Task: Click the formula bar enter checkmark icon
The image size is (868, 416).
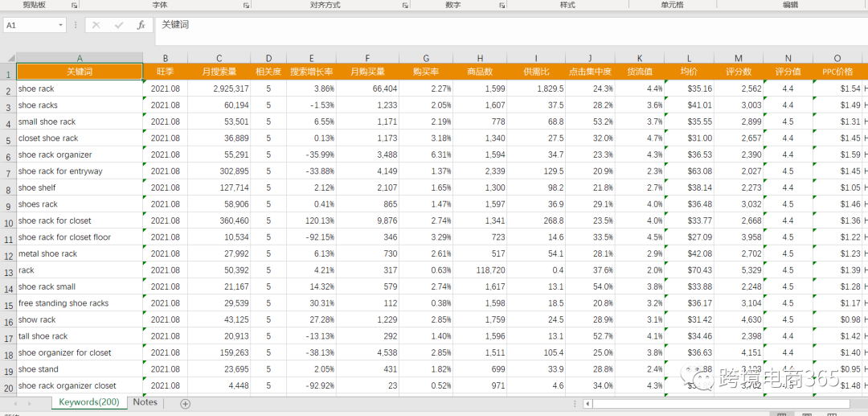Action: (119, 26)
